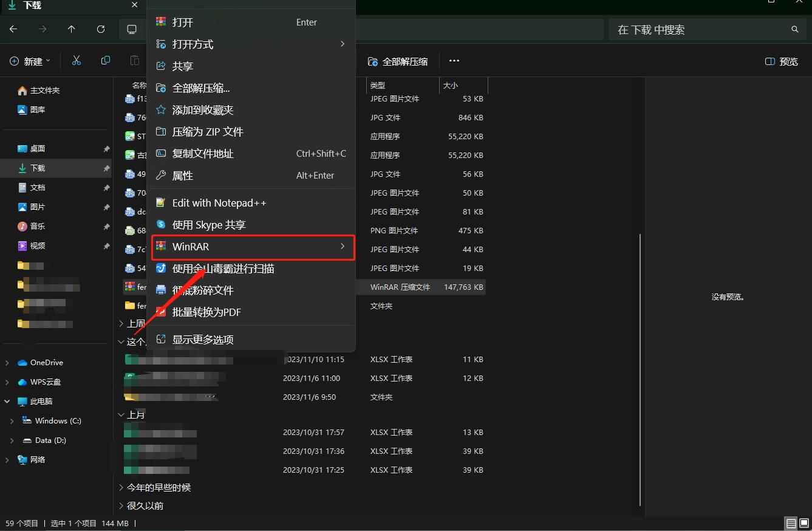Screen dimensions: 812x531
Task: Click the monitor icon in address bar
Action: pyautogui.click(x=132, y=29)
